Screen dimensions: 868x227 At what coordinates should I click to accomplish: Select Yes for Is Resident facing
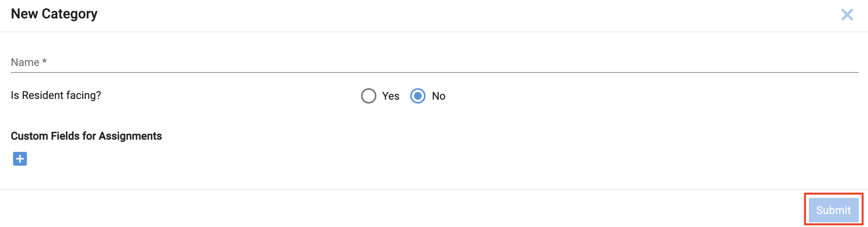pyautogui.click(x=368, y=96)
